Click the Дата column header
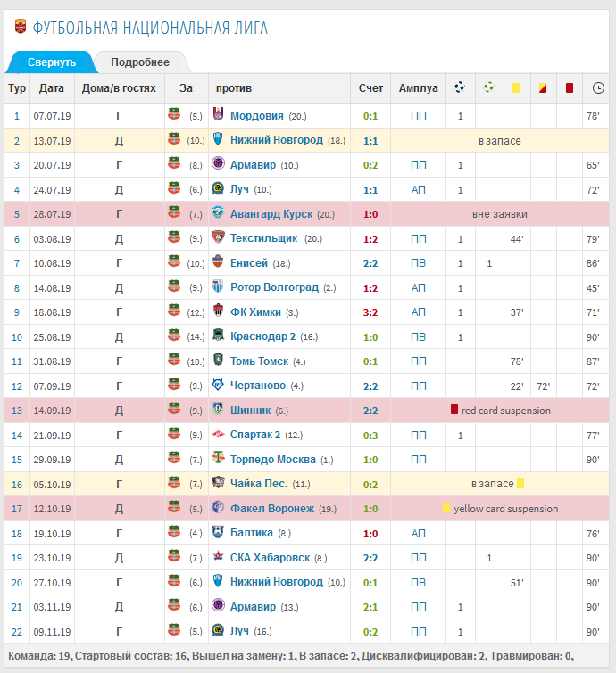Image resolution: width=616 pixels, height=673 pixels. coord(52,88)
